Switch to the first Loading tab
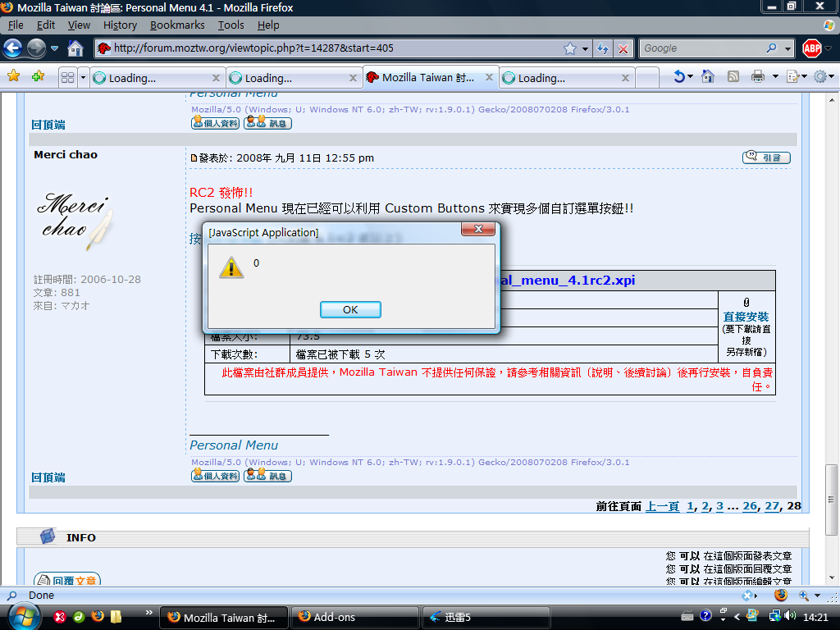The height and width of the screenshot is (630, 840). 157,78
